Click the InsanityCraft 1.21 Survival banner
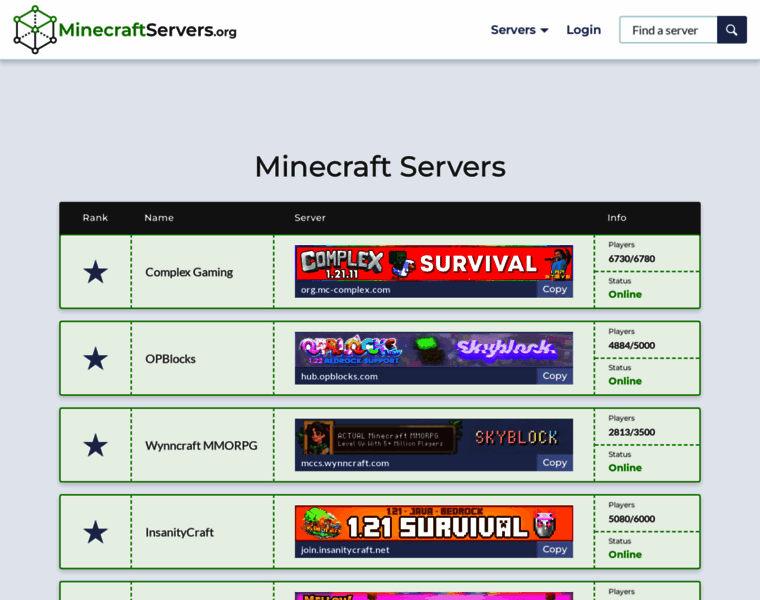The image size is (760, 600). (433, 523)
